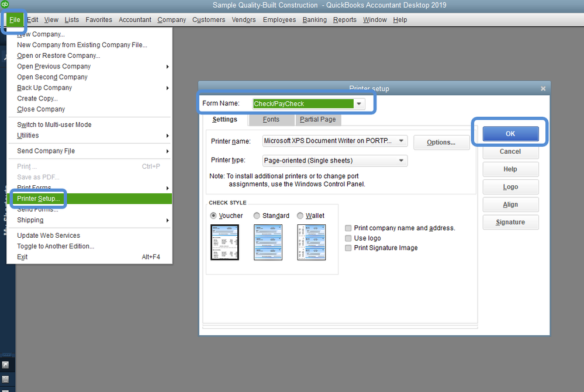Open the Reports menu
Viewport: 584px width, 392px height.
click(x=344, y=20)
